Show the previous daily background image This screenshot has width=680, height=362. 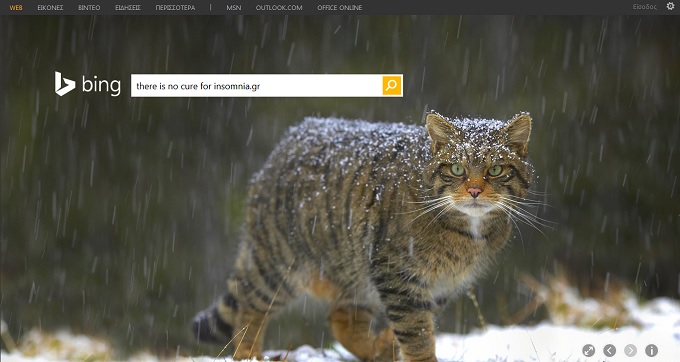pyautogui.click(x=609, y=350)
